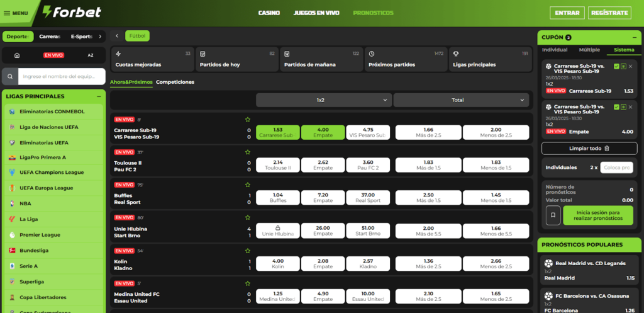Select the Múltiple coupon tab
Image resolution: width=644 pixels, height=313 pixels.
click(x=589, y=50)
